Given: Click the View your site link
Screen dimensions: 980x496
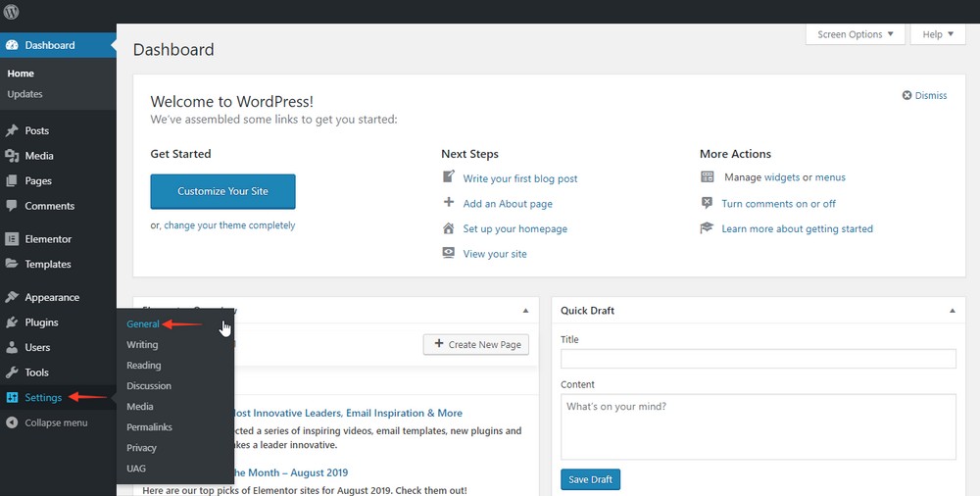Looking at the screenshot, I should tap(494, 253).
